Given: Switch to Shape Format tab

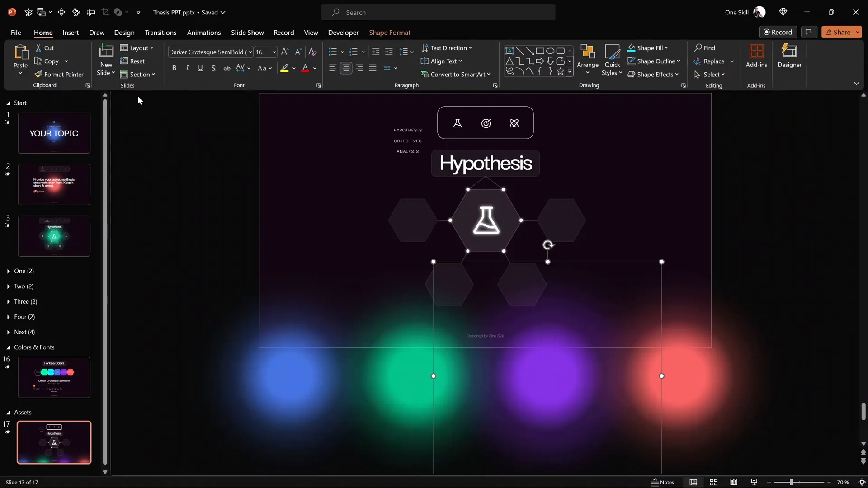Looking at the screenshot, I should click(390, 33).
